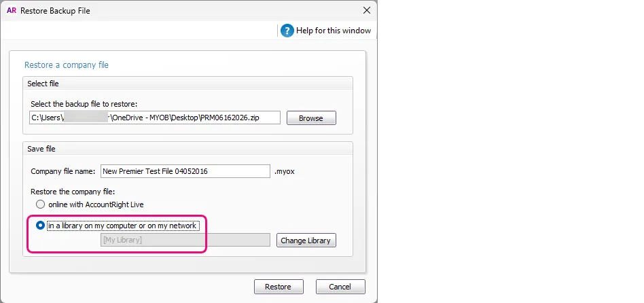Image resolution: width=644 pixels, height=303 pixels.
Task: Open the Help for this window icon
Action: click(287, 31)
